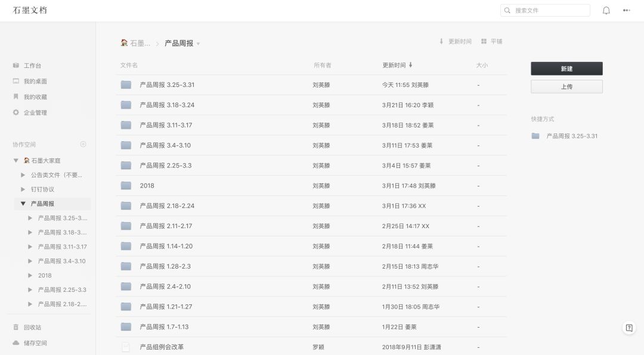Switch to 平铺 tile view
Image resolution: width=644 pixels, height=355 pixels.
(x=491, y=42)
